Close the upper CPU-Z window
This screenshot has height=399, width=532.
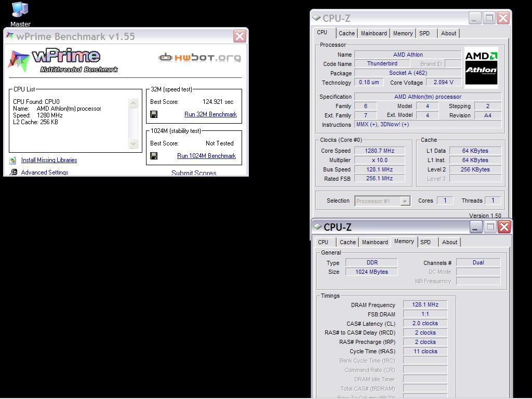503,18
